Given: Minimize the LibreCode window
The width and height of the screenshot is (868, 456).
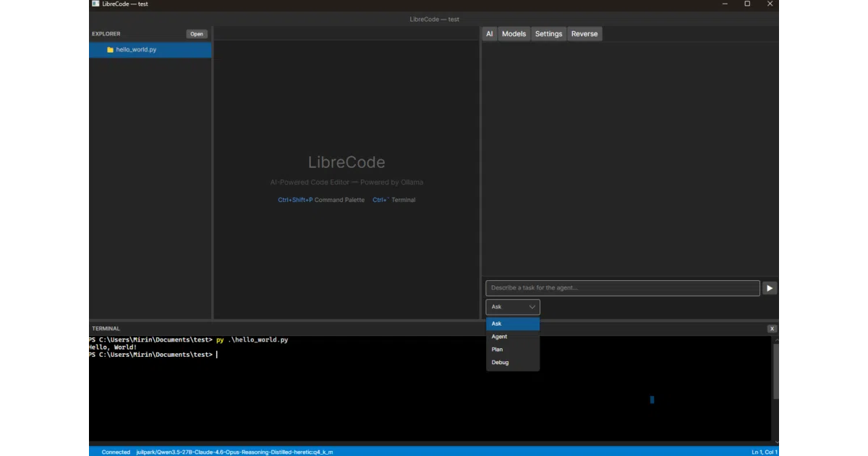Looking at the screenshot, I should point(725,4).
